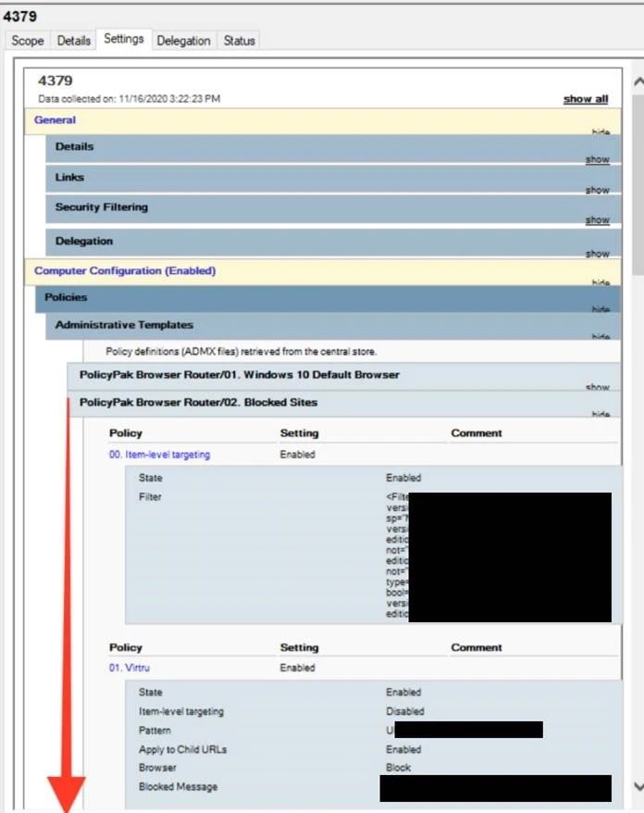
Task: Click the scrollbar up arrow
Action: point(637,82)
